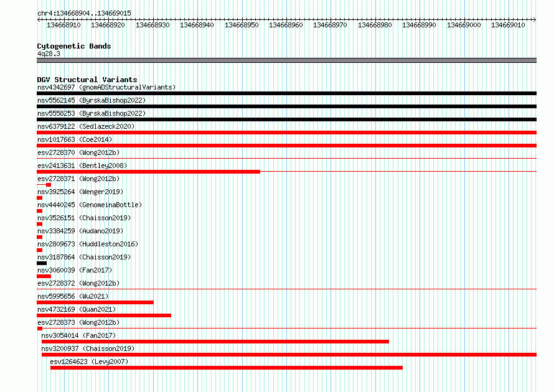Click ruler position 134668980

tap(375, 25)
